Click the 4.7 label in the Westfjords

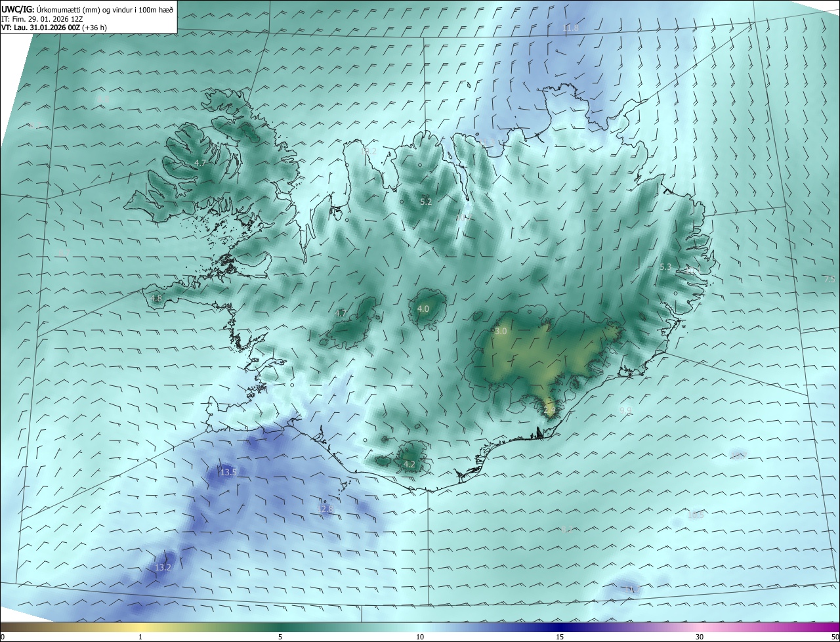[x=201, y=163]
